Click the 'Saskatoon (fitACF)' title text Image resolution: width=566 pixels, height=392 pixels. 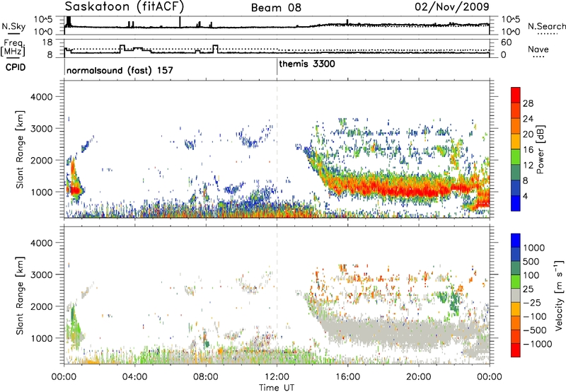click(125, 6)
